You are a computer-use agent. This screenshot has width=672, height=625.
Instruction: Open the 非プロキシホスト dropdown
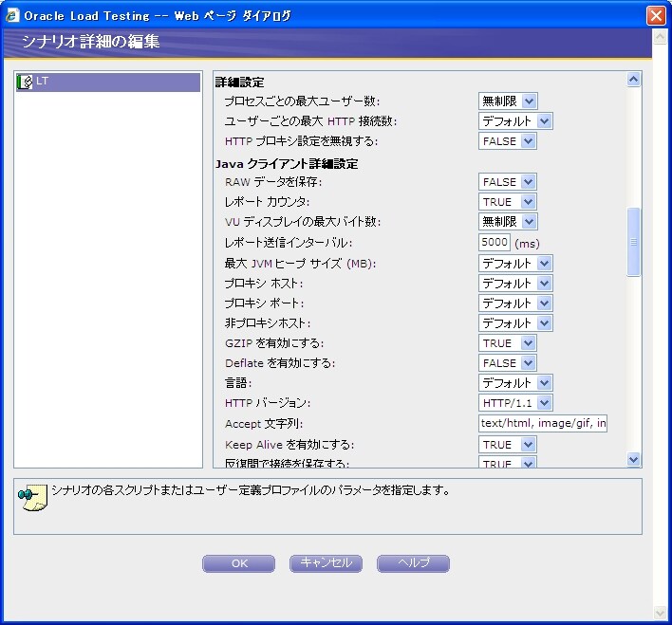click(x=515, y=323)
